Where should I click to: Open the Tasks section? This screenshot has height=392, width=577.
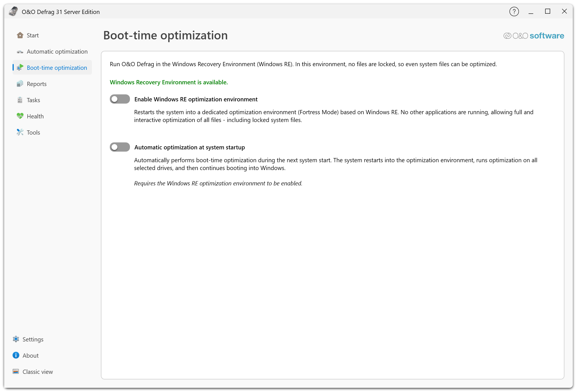52,100
